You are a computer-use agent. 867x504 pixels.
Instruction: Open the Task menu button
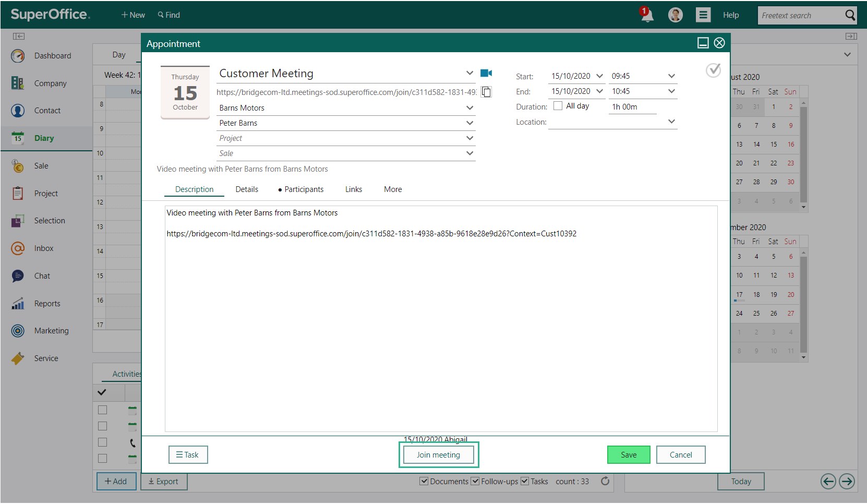click(188, 455)
